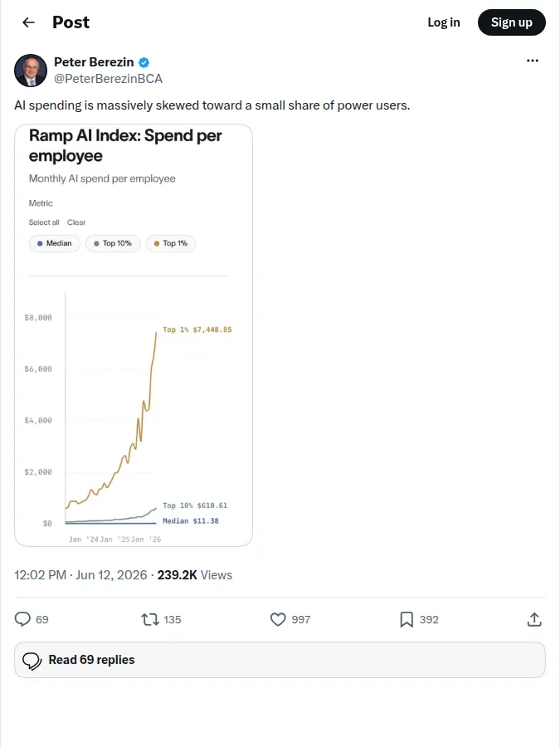
Task: Open the three-dot more options menu
Action: 533,61
